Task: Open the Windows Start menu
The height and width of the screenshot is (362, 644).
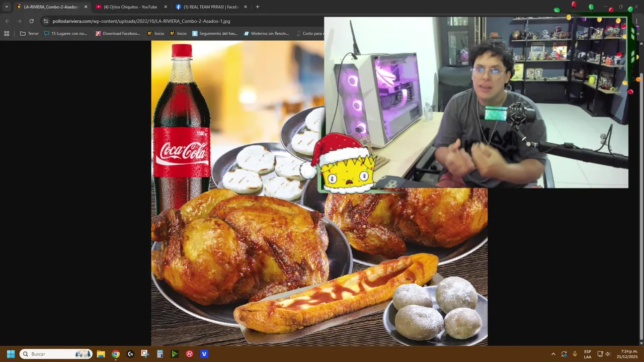Action: (11, 354)
